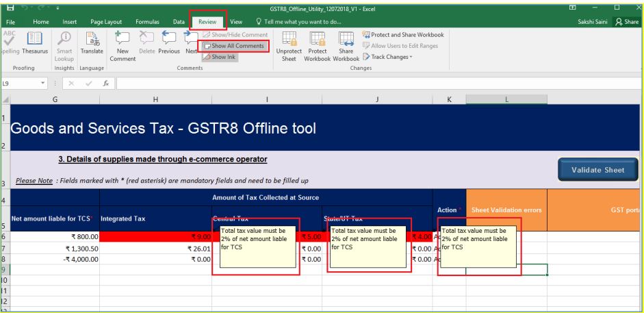Click the Sakshi Saini account name
The image size is (644, 313).
(x=592, y=22)
